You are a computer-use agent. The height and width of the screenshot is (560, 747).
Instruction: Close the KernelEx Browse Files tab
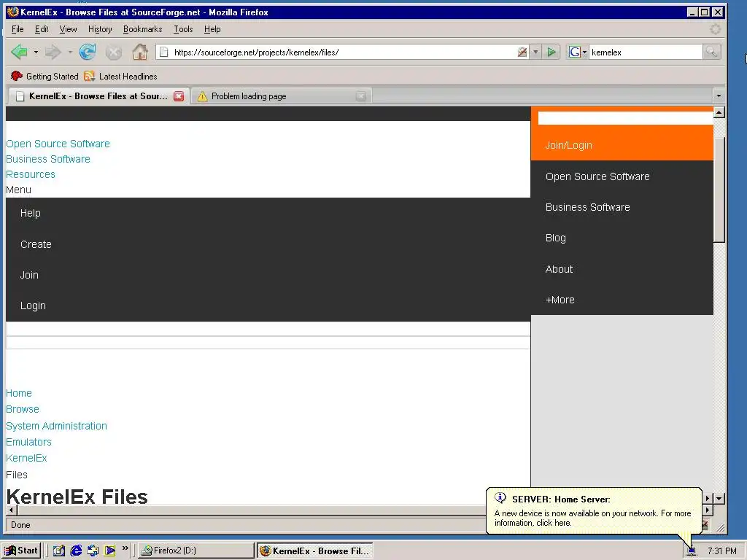point(179,96)
